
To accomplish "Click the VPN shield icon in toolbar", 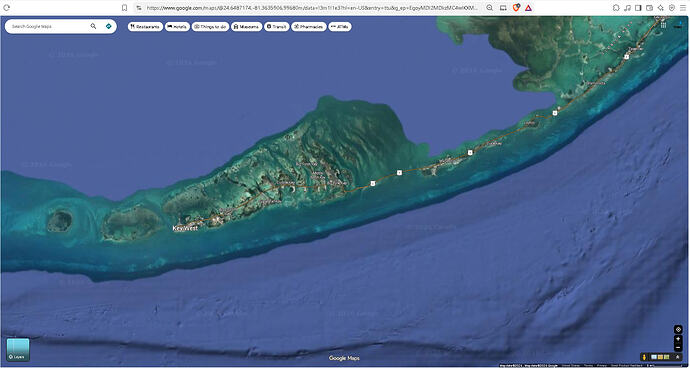I will 672,7.
